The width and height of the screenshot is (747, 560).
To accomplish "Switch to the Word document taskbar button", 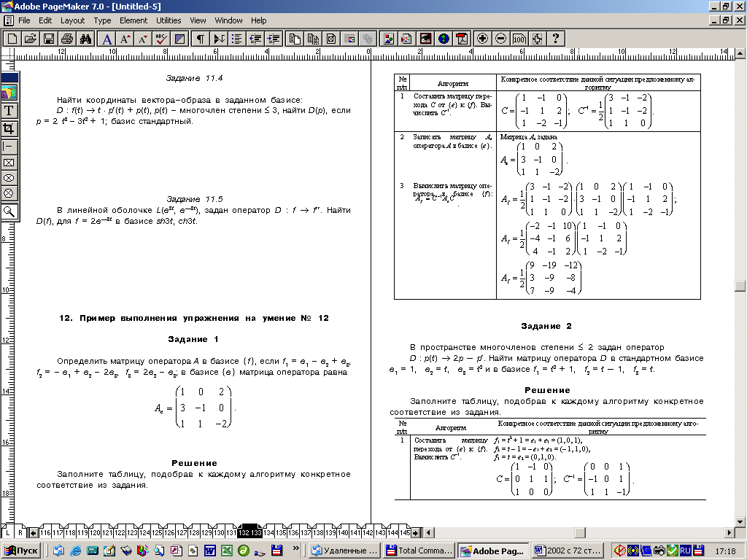I will coord(568,551).
